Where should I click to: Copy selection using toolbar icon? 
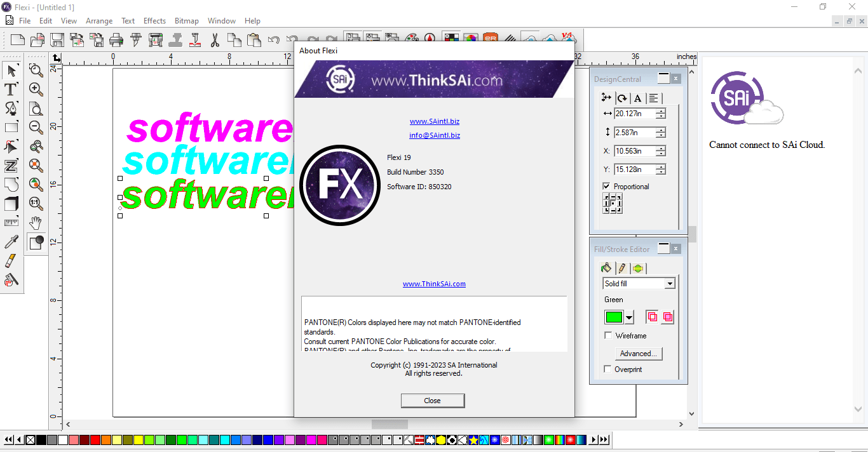[x=234, y=40]
